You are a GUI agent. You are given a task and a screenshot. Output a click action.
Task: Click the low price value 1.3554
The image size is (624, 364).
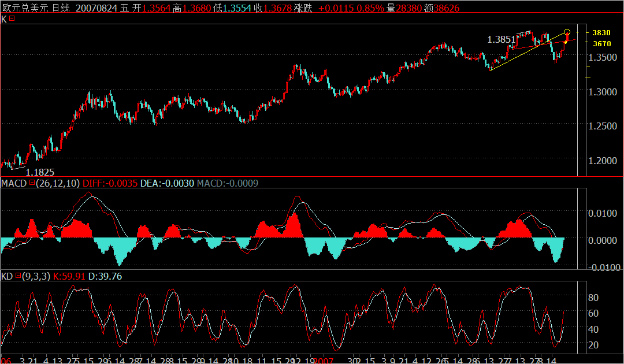pyautogui.click(x=237, y=8)
